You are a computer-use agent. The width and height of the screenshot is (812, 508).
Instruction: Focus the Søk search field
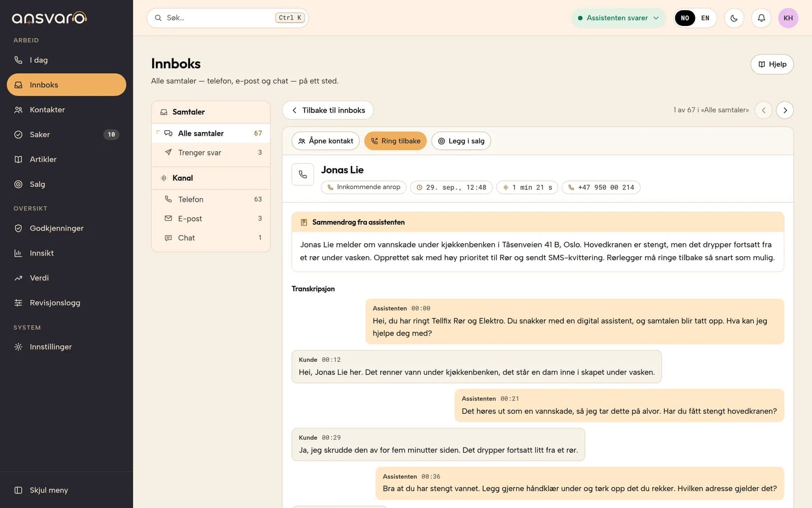228,18
